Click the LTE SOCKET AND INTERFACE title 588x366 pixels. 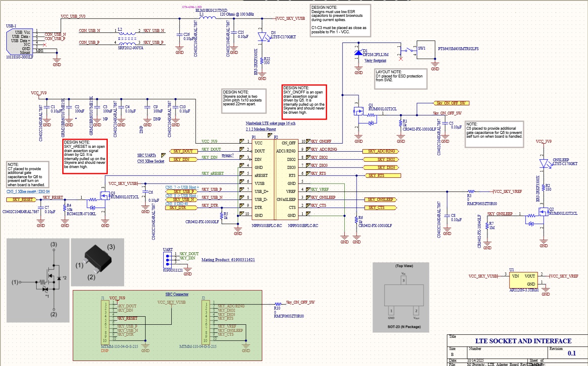[x=523, y=341]
